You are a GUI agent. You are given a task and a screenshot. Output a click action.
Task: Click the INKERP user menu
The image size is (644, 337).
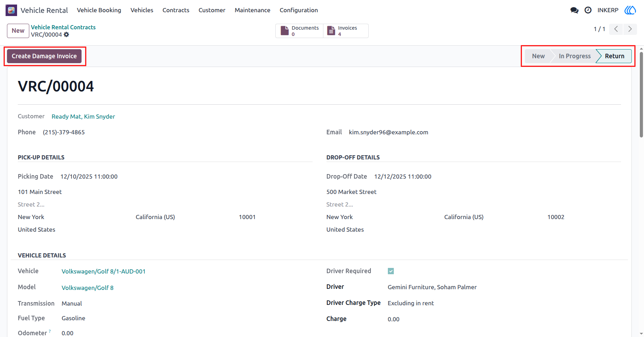coord(608,10)
